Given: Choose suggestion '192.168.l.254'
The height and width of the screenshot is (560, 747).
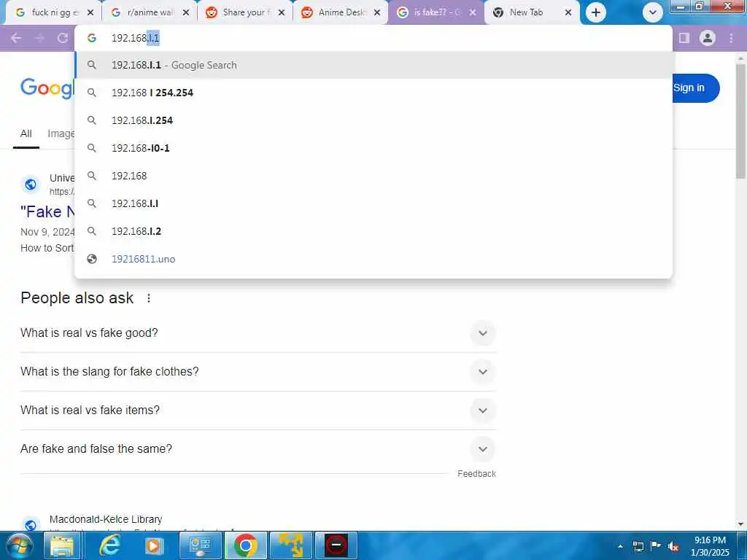Looking at the screenshot, I should tap(373, 120).
